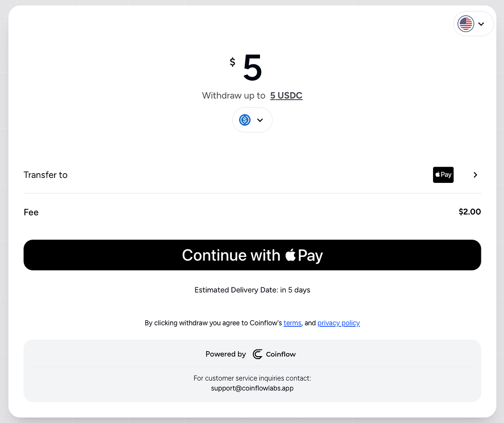The height and width of the screenshot is (423, 504).
Task: Click the Coinflow logo icon
Action: 257,354
